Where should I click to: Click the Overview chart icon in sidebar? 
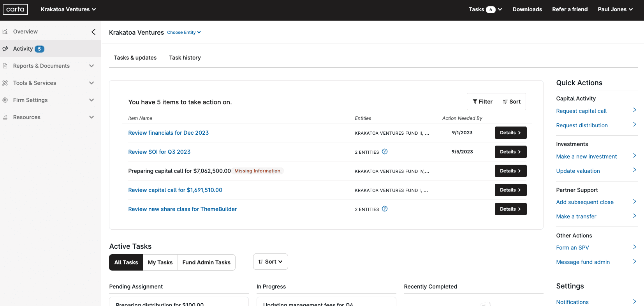pyautogui.click(x=5, y=32)
